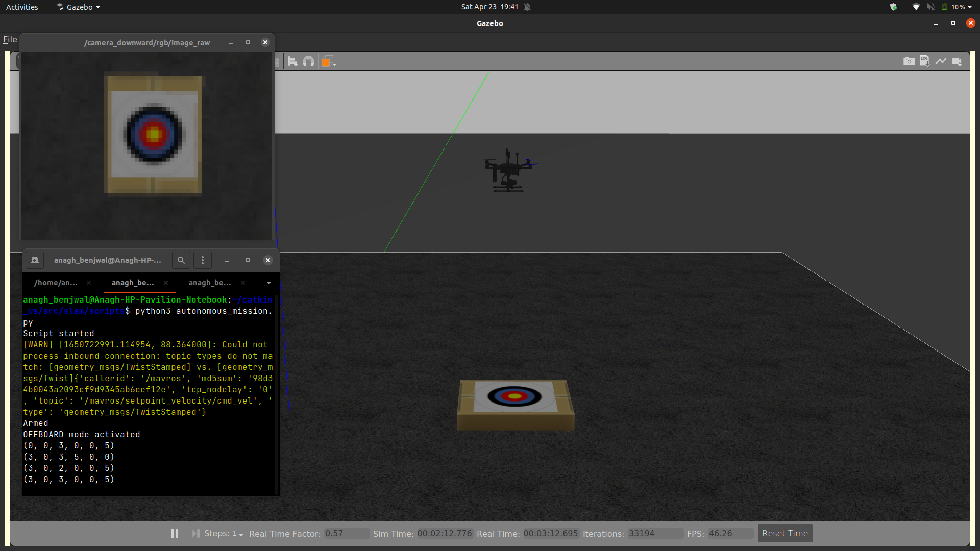Click the Align tool icon
The height and width of the screenshot is (551, 980).
coord(293,62)
